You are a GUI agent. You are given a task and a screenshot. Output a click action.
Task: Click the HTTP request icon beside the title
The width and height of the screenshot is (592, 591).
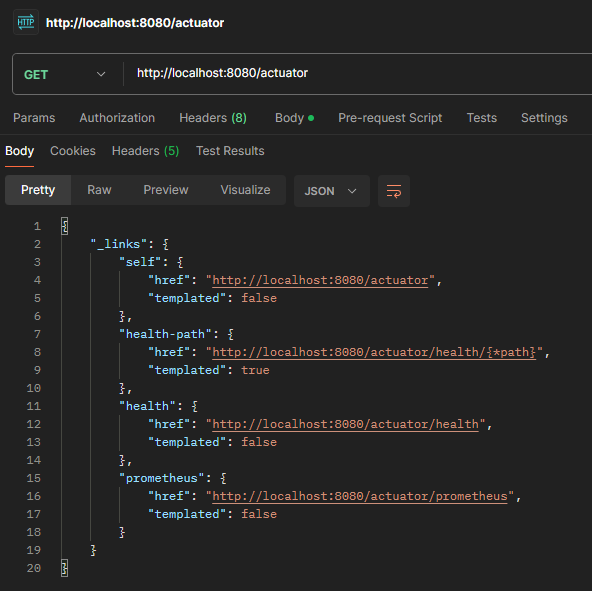(26, 22)
